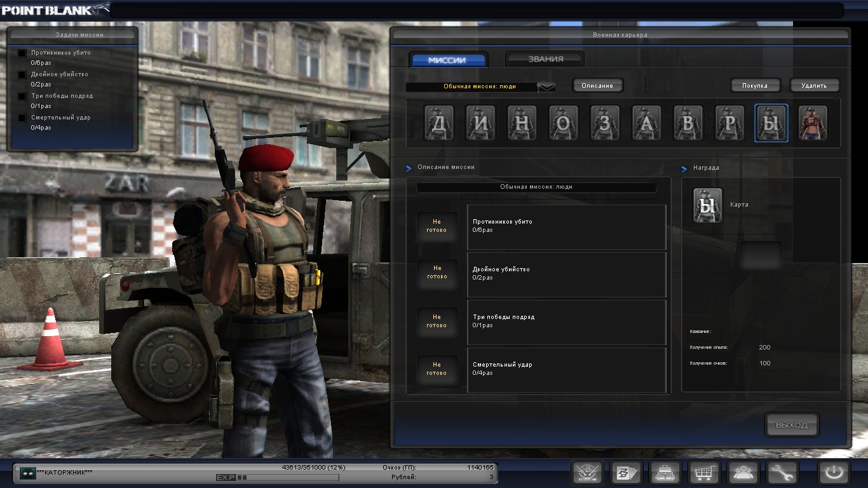The height and width of the screenshot is (488, 868).
Task: Click the ВЫХОД button
Action: coord(792,425)
